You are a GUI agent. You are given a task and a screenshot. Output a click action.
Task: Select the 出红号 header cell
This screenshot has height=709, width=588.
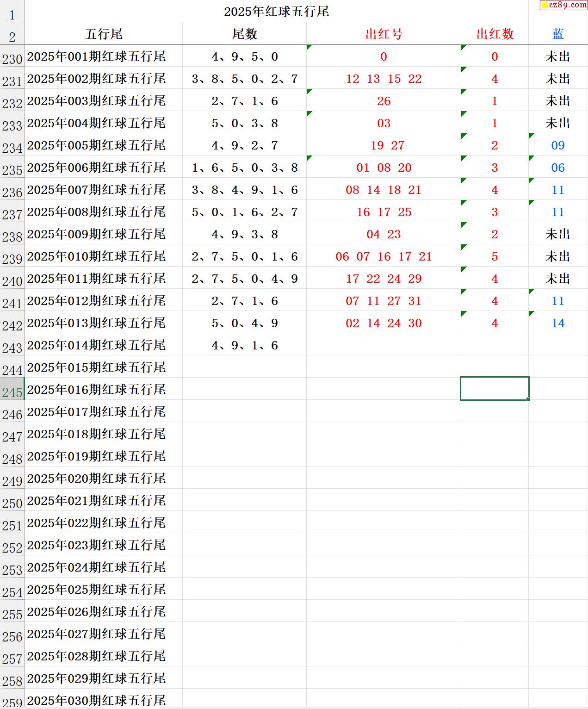point(384,34)
